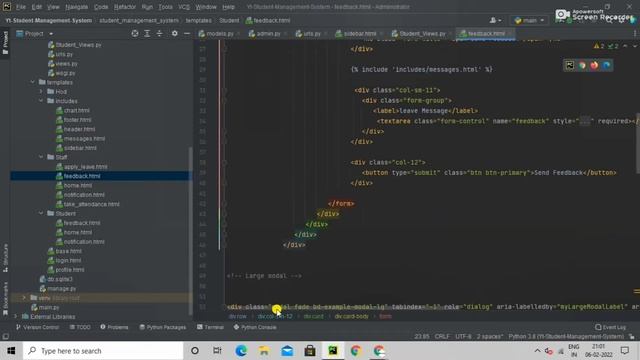Open the user account dropdown icon
The height and width of the screenshot is (360, 640).
pyautogui.click(x=496, y=20)
